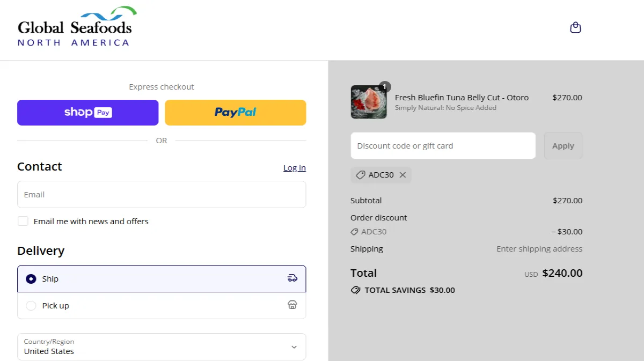
Task: Click the Delivery section heading
Action: coord(41,251)
